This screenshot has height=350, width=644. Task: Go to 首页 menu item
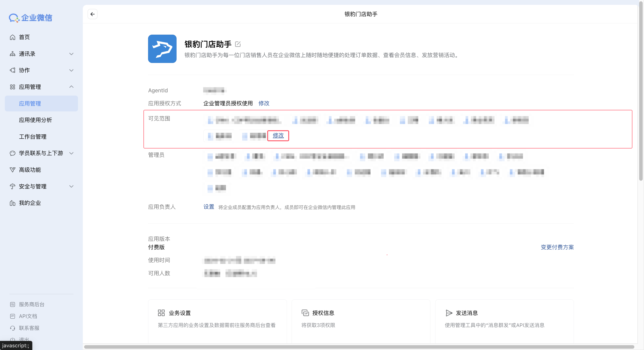[24, 37]
